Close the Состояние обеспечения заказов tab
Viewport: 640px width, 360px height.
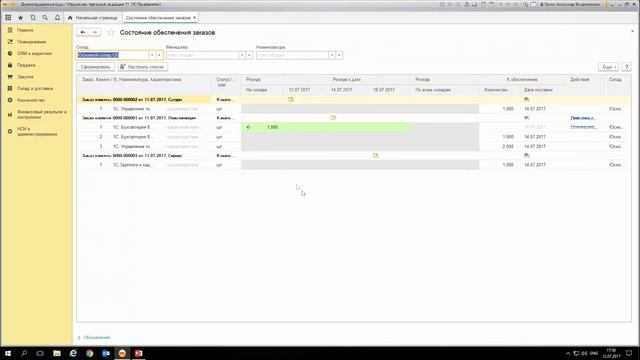coord(195,18)
